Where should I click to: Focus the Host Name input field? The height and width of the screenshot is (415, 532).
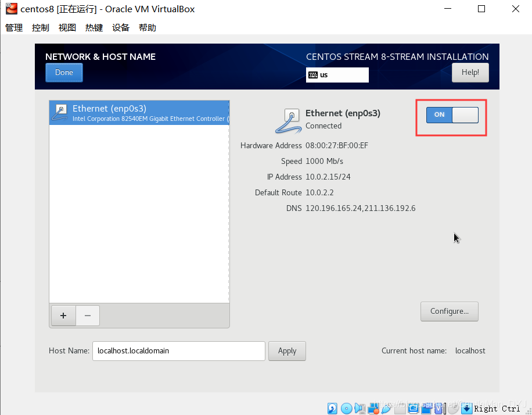[179, 351]
